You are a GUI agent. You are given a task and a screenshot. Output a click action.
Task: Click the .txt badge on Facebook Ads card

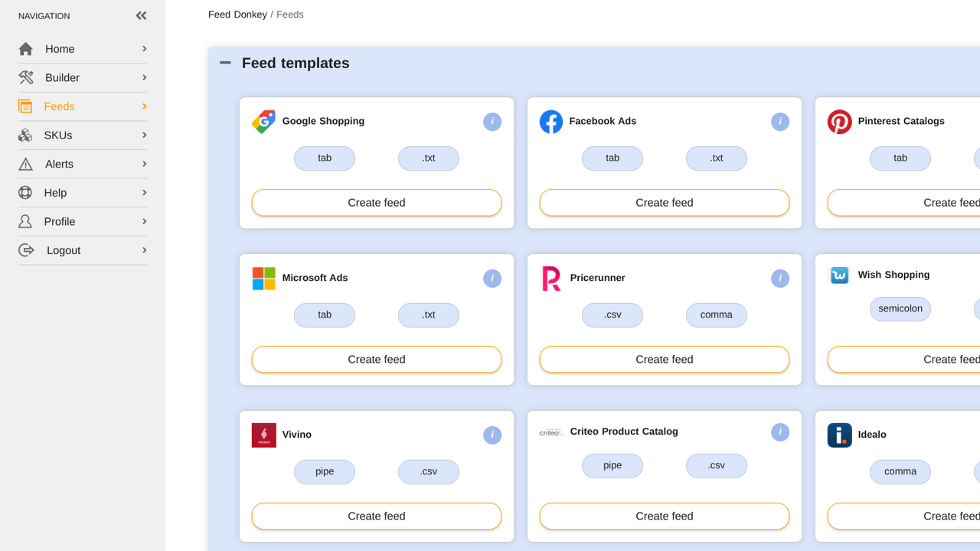tap(717, 158)
